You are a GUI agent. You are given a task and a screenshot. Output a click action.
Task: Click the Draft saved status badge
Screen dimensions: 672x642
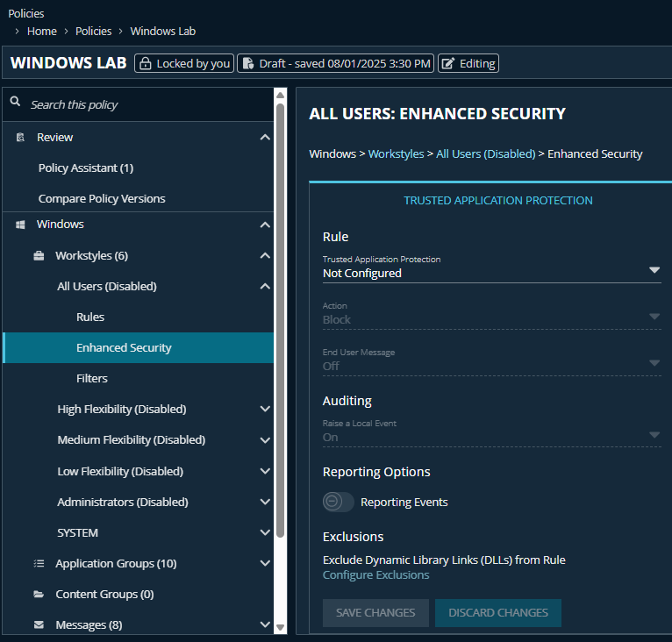tap(336, 63)
